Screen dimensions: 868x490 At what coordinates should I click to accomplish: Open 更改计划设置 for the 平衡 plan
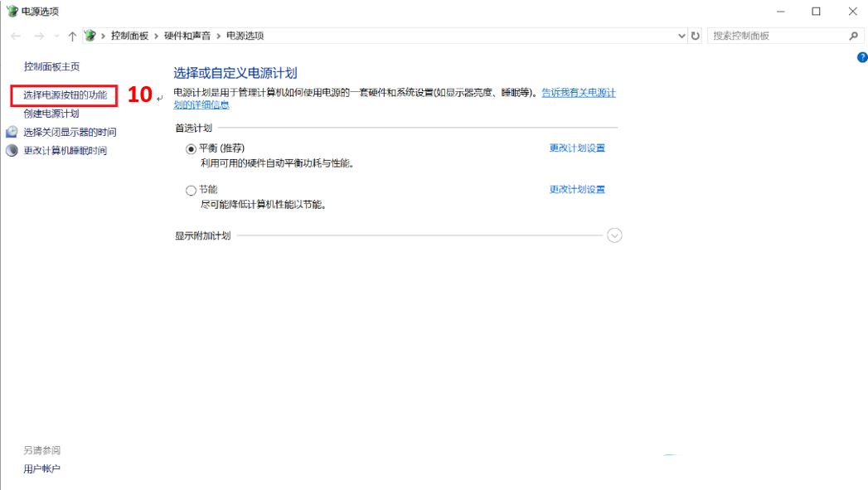[x=576, y=148]
